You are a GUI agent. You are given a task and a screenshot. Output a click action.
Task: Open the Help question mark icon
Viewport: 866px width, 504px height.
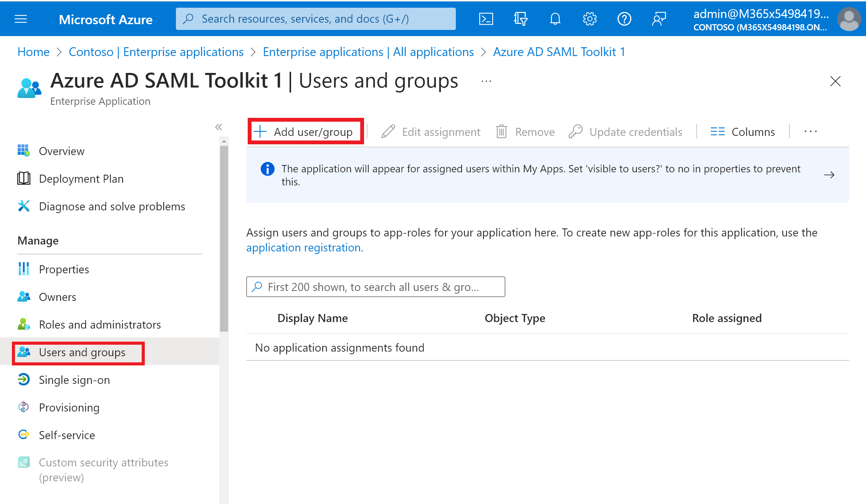[x=624, y=19]
